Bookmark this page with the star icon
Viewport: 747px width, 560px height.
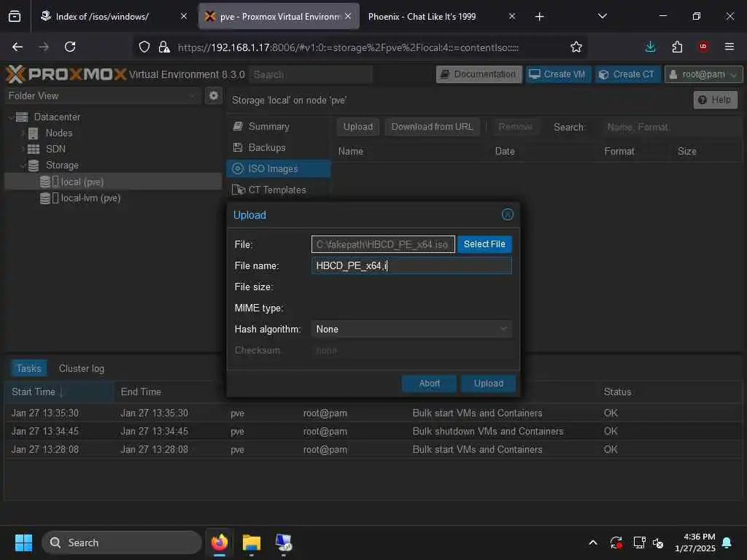(576, 47)
